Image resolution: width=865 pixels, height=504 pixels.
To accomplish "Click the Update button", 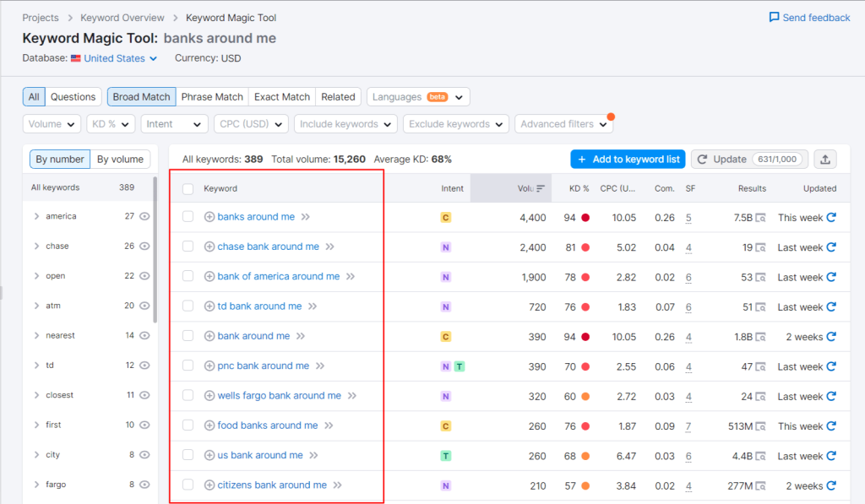I will (749, 160).
